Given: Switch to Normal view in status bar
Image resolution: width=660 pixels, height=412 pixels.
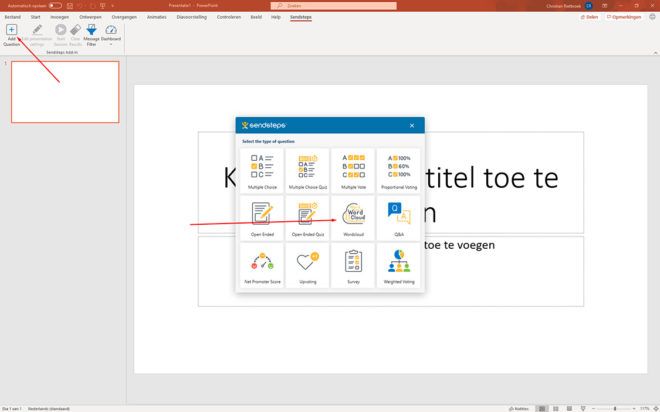Looking at the screenshot, I should [x=542, y=409].
